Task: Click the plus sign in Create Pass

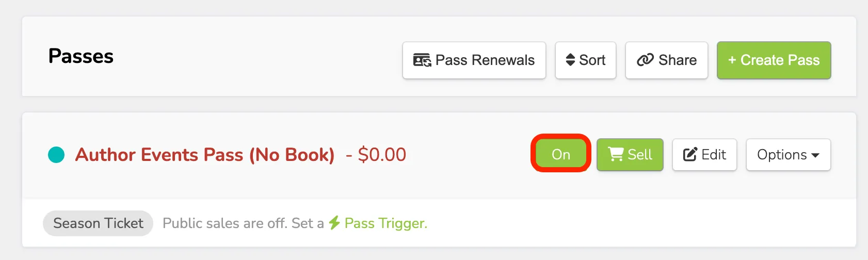Action: pyautogui.click(x=732, y=60)
